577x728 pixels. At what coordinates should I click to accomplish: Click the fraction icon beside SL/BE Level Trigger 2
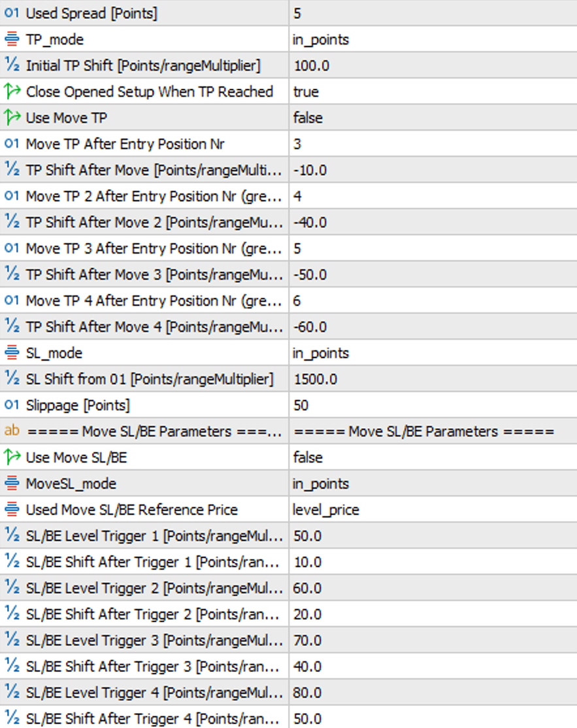(x=12, y=587)
